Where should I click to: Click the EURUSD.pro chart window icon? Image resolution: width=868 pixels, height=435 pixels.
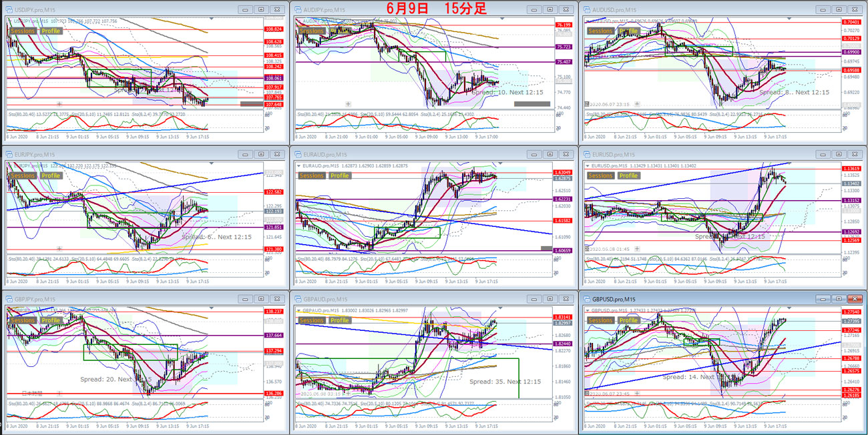[x=586, y=154]
